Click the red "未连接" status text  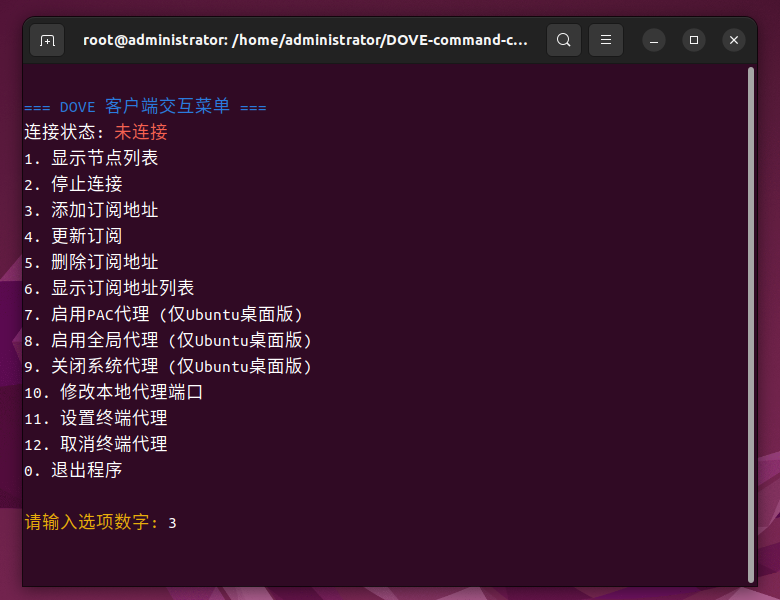(x=141, y=132)
